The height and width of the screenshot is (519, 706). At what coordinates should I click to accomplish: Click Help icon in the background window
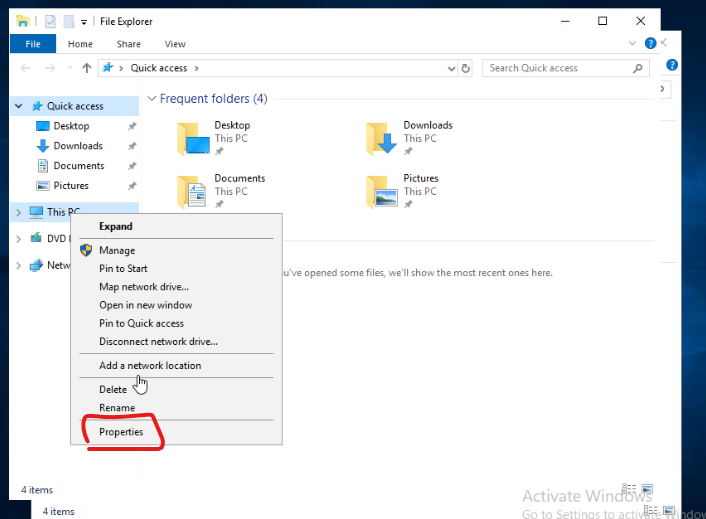[672, 65]
